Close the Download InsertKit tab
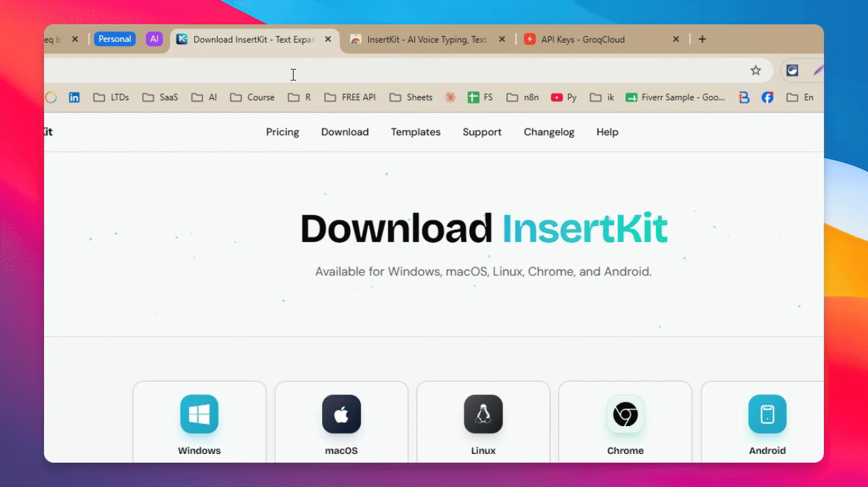Screen dimensions: 868x487 (x=328, y=39)
